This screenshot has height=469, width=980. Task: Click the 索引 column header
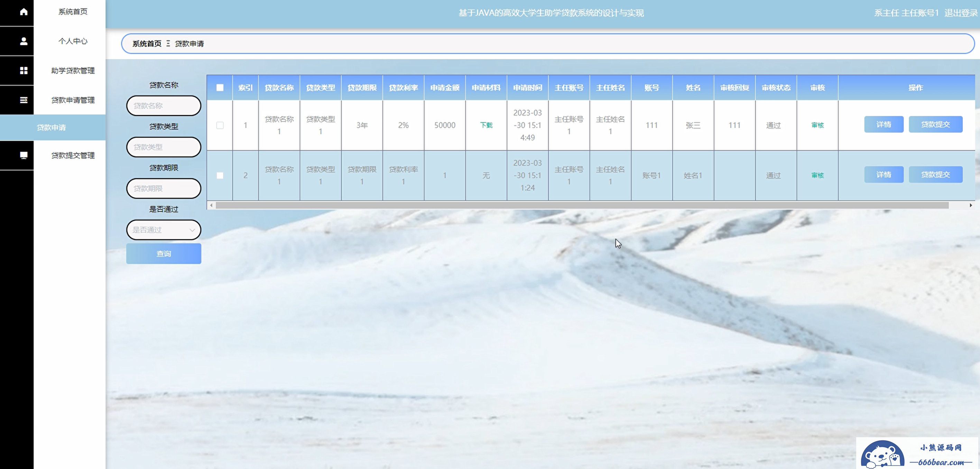(246, 87)
